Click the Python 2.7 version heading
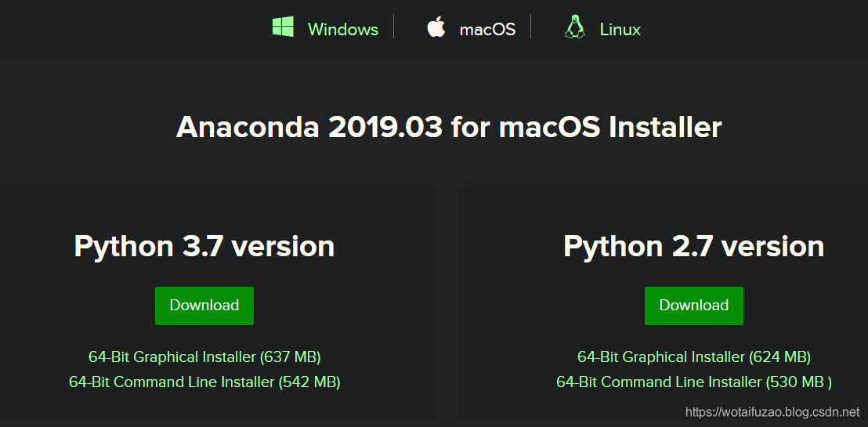The height and width of the screenshot is (427, 868). tap(693, 247)
